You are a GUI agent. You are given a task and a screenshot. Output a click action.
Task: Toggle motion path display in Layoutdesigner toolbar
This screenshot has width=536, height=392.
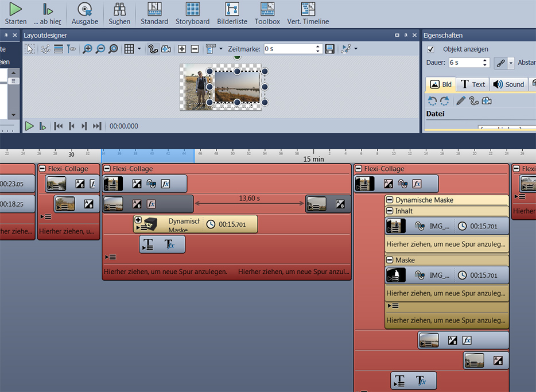(153, 49)
